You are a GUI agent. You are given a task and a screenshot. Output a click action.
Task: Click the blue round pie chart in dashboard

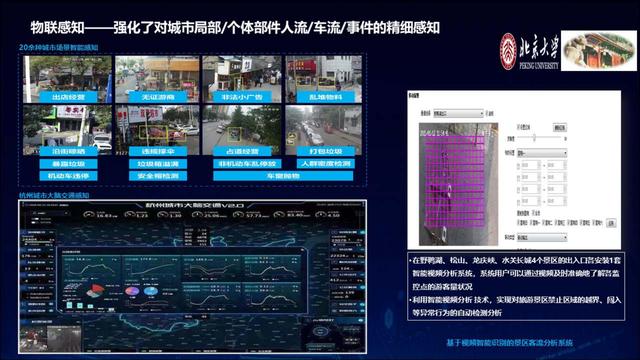click(x=151, y=291)
